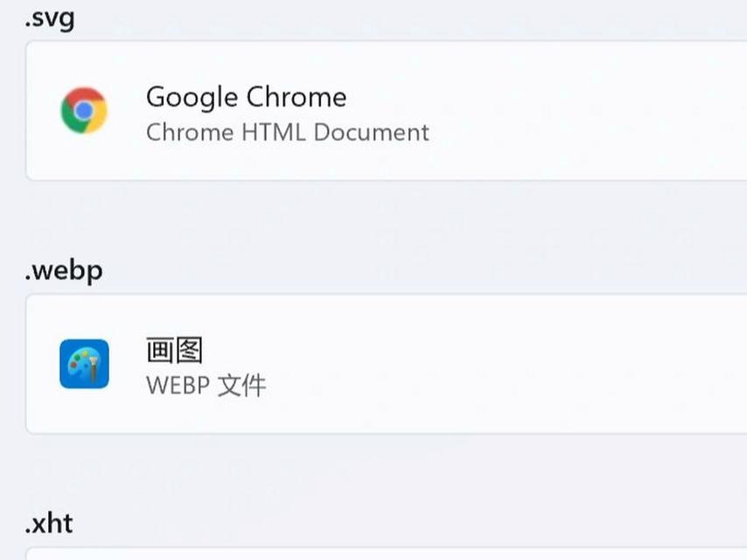Click the Google Chrome icon
Screen dimensions: 747x560
(x=84, y=110)
